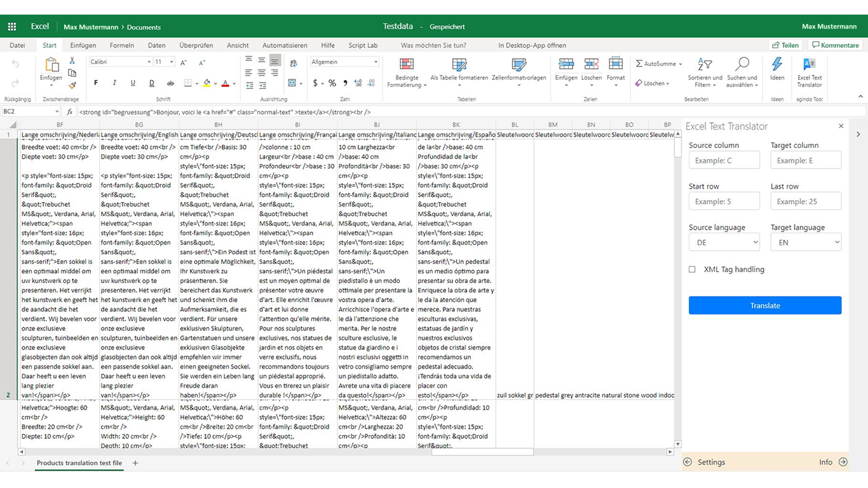Apply italic formatting
Screen dimensions: 868x488
114,83
